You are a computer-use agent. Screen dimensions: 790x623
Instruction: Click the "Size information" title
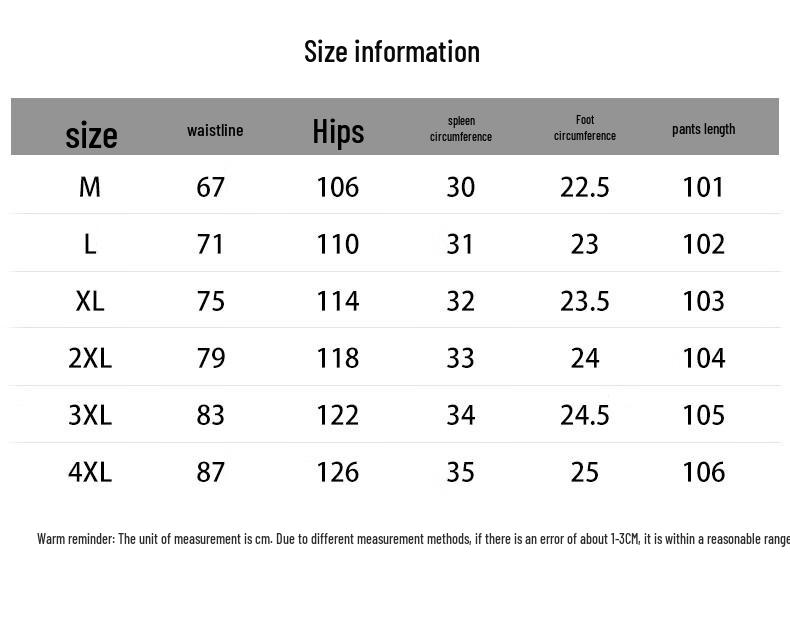(x=392, y=52)
